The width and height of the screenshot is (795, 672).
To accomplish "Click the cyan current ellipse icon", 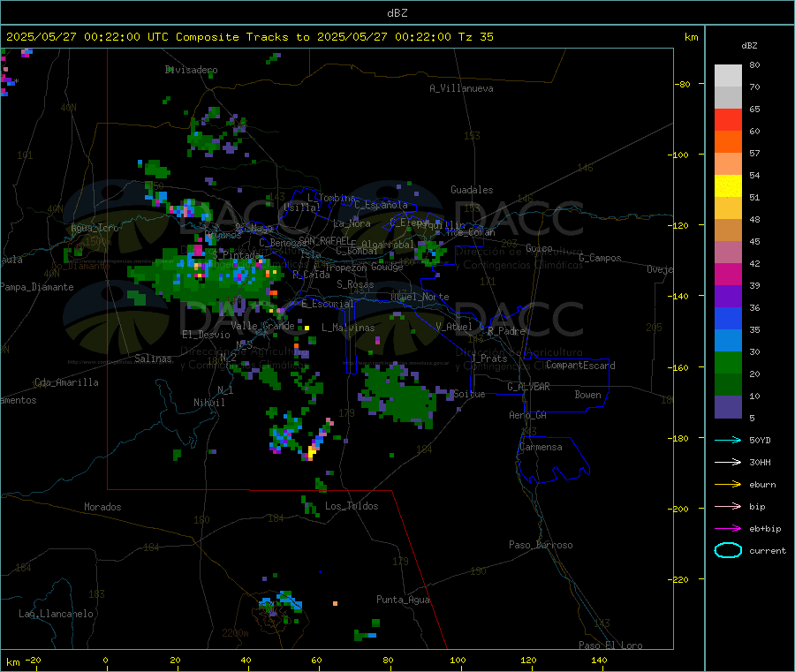I will (x=728, y=550).
